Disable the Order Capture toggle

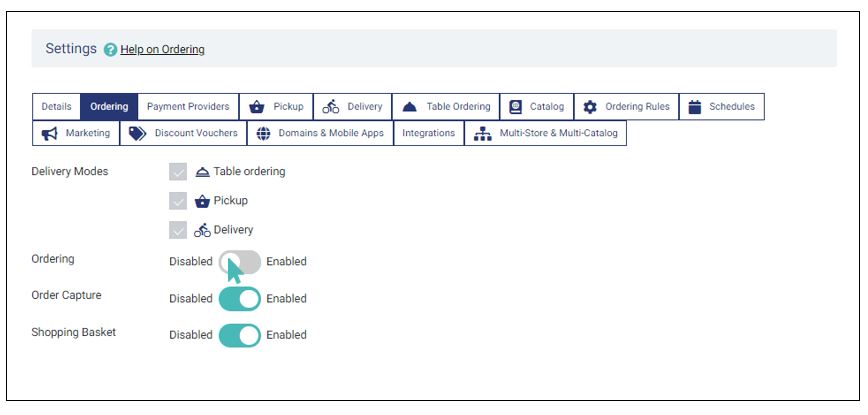pyautogui.click(x=240, y=299)
